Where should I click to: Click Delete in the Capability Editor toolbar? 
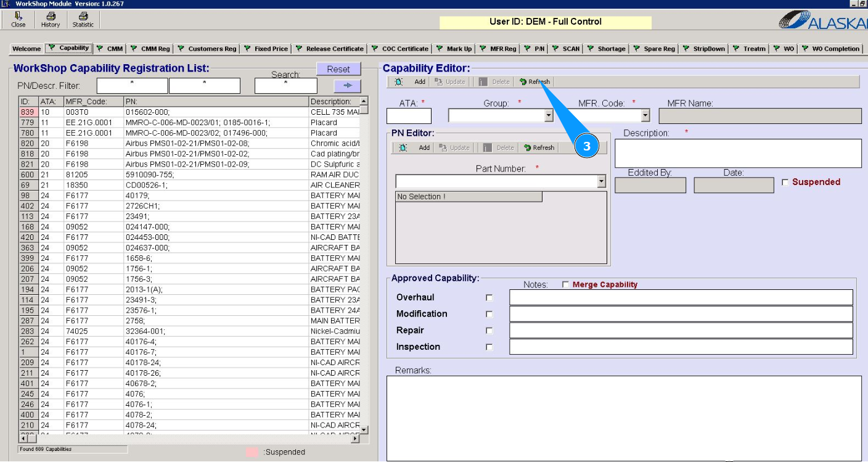494,81
